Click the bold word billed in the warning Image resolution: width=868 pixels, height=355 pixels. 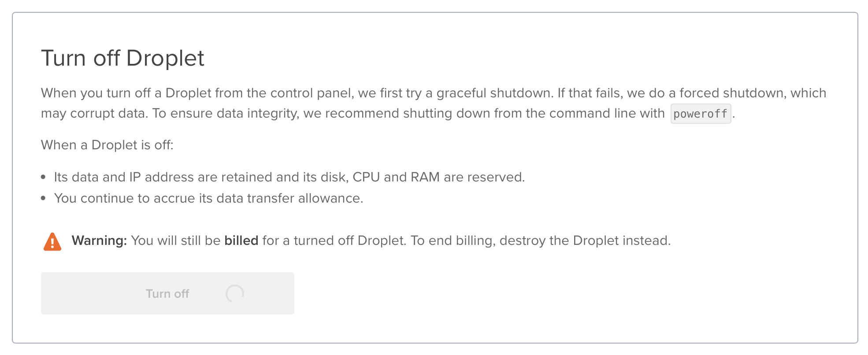coord(242,240)
